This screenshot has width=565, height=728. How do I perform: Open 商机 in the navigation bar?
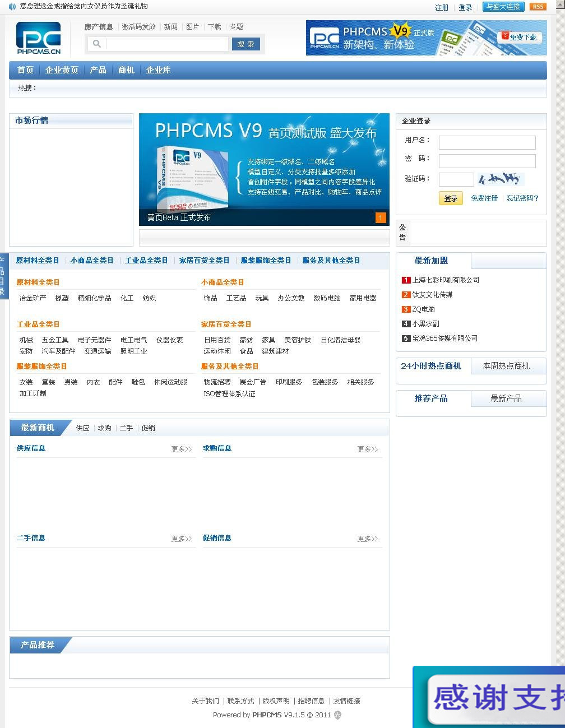[126, 70]
